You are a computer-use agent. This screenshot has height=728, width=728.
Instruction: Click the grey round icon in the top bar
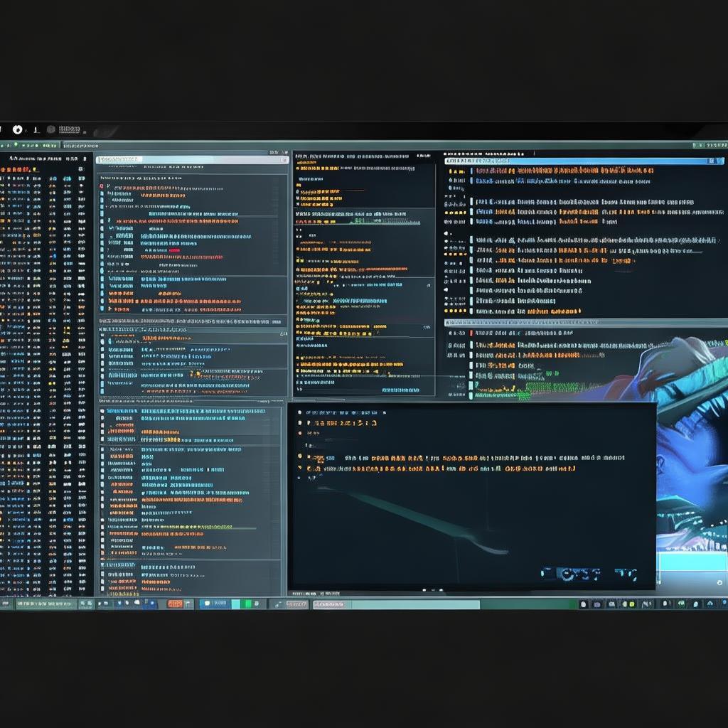coord(51,129)
